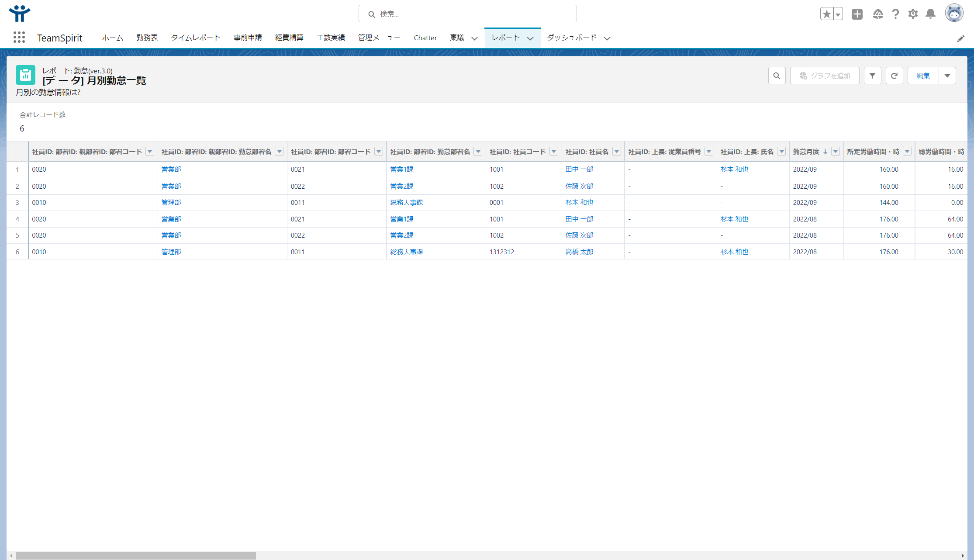The width and height of the screenshot is (974, 560).
Task: Open the setup gear icon
Action: tap(913, 14)
